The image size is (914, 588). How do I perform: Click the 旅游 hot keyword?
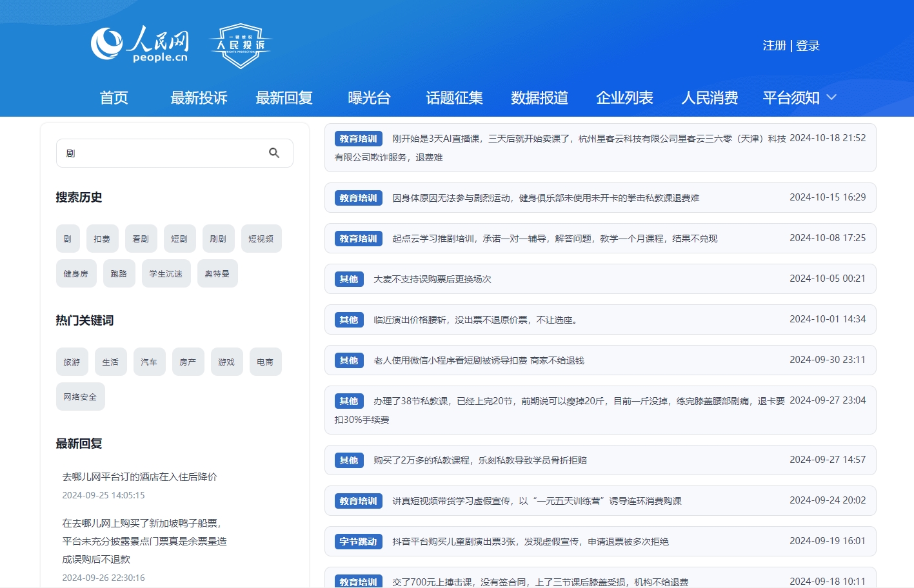point(72,362)
